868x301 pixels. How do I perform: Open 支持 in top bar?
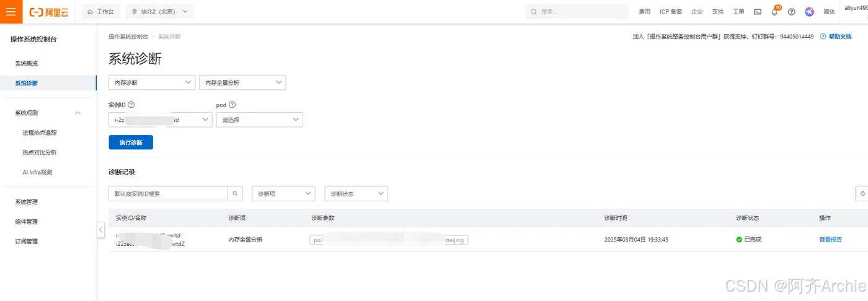(718, 12)
